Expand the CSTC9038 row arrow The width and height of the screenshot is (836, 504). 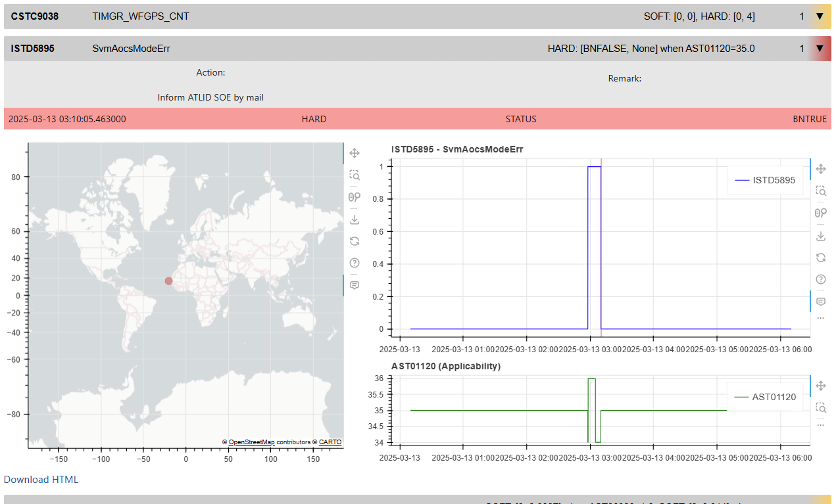coord(820,16)
